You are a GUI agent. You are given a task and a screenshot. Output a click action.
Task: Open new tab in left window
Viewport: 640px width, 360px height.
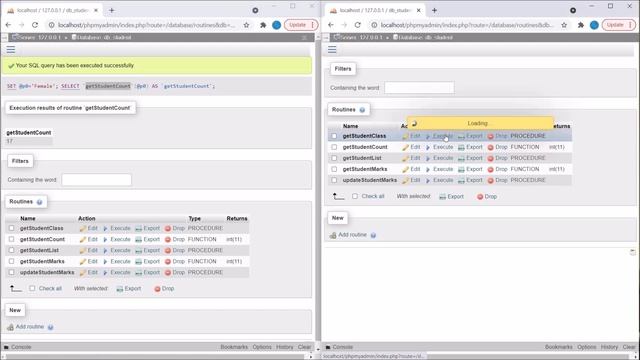coord(112,10)
